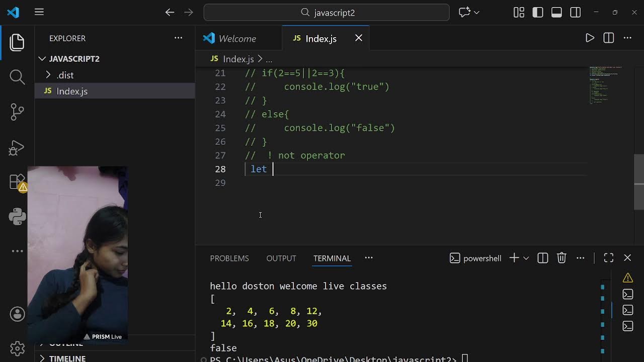Toggle primary side bar visibility

point(538,12)
